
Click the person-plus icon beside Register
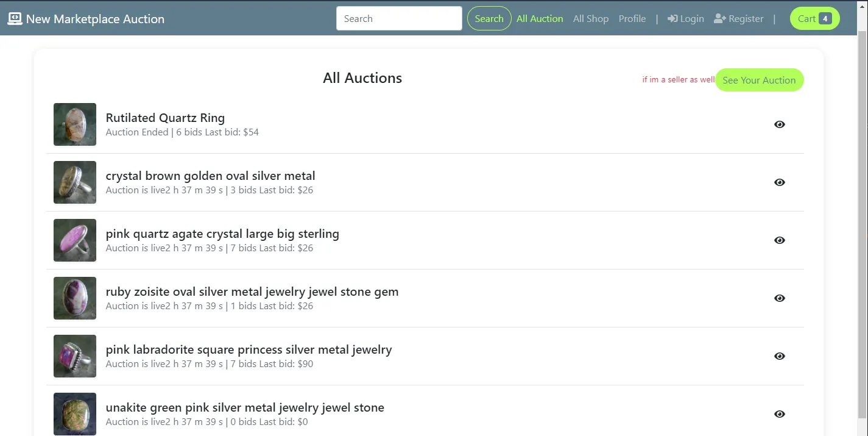pyautogui.click(x=719, y=18)
